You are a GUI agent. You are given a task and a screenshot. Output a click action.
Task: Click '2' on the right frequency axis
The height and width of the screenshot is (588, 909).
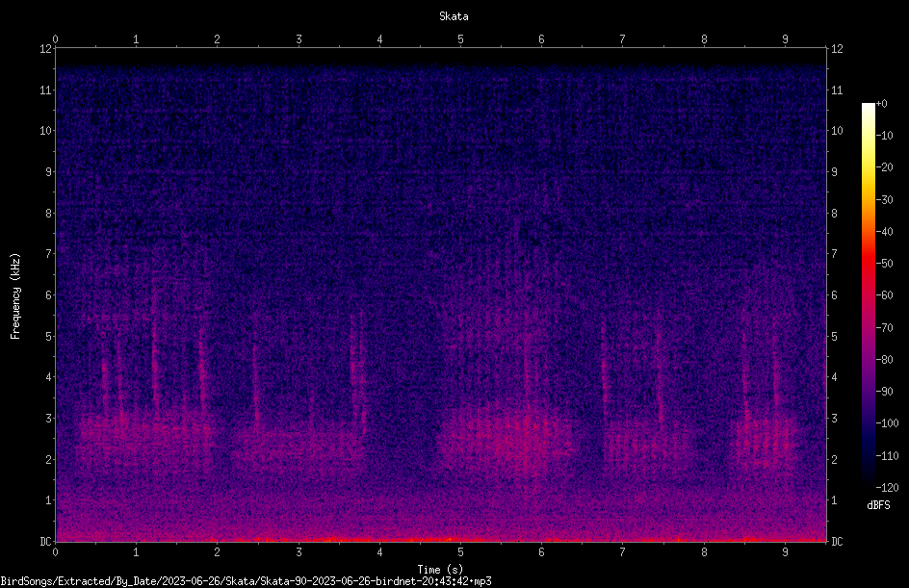[834, 459]
